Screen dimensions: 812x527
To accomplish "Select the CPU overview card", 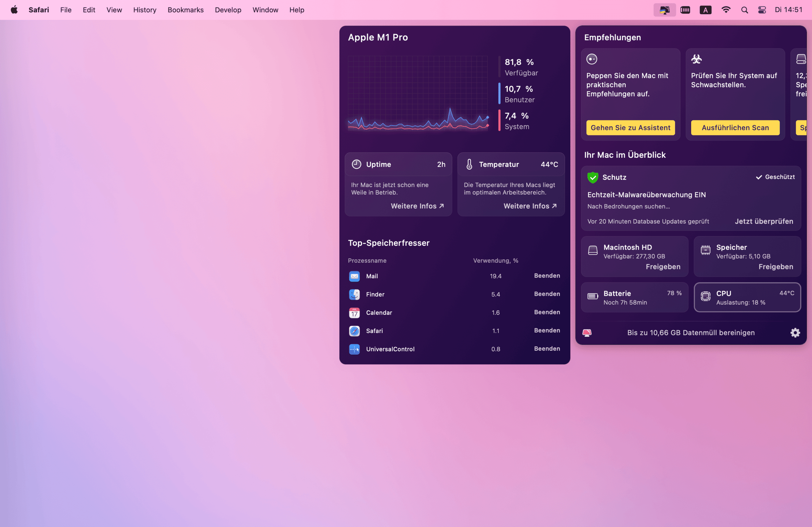I will coord(747,297).
